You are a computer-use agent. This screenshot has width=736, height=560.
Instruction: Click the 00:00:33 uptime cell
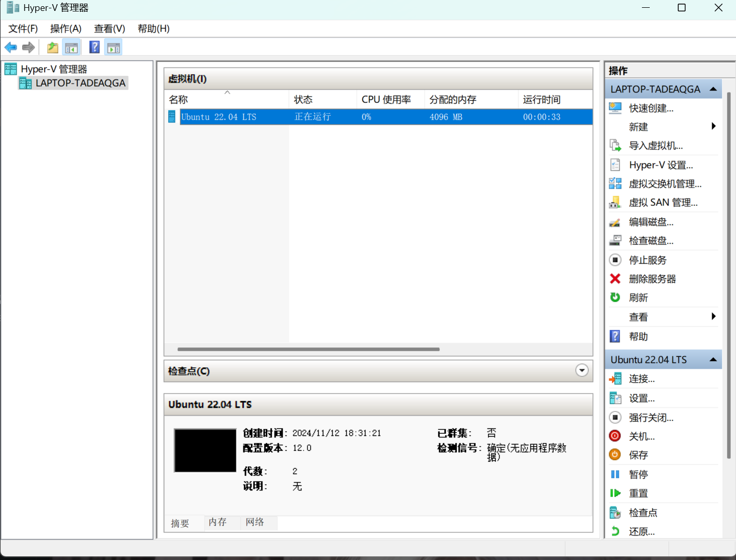tap(542, 117)
